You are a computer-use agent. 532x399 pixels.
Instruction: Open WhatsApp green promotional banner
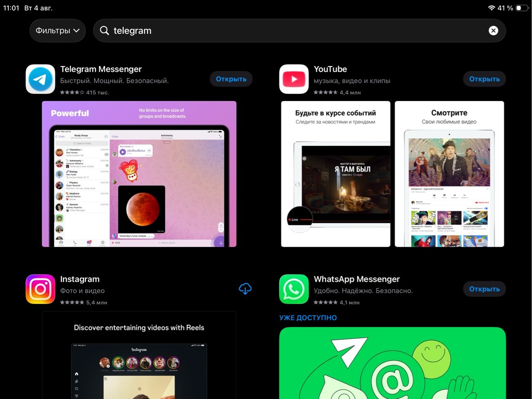click(392, 363)
